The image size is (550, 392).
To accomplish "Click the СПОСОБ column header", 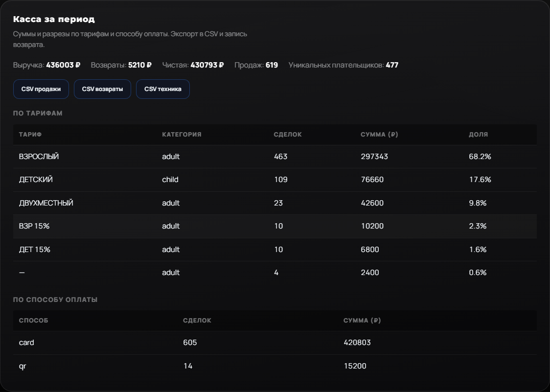I will pyautogui.click(x=34, y=321).
